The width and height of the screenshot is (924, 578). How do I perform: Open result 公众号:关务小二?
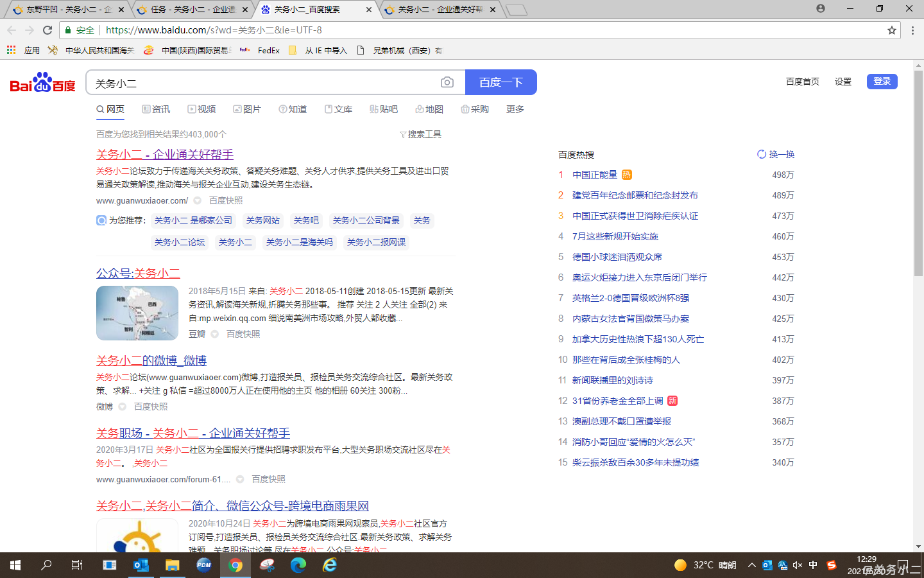[138, 273]
